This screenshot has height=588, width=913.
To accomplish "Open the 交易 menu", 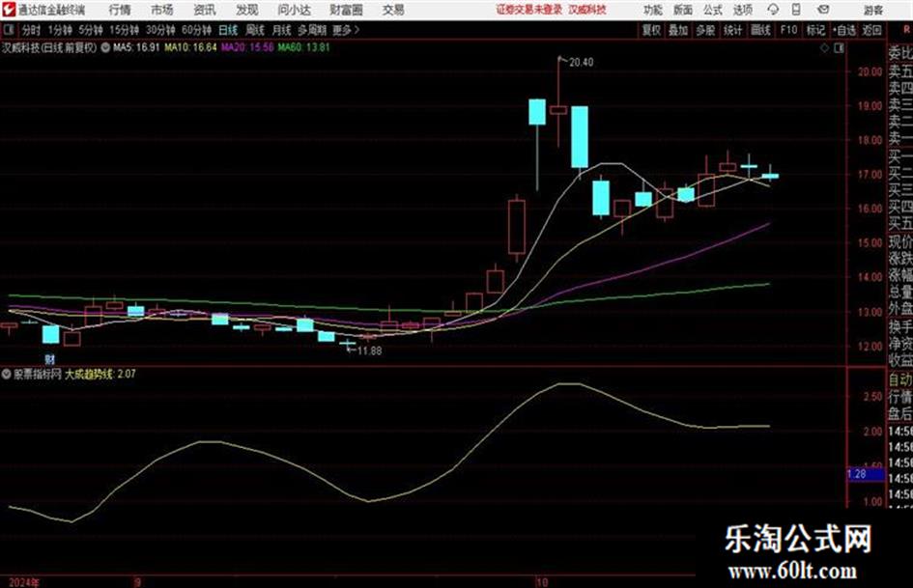I will click(393, 10).
